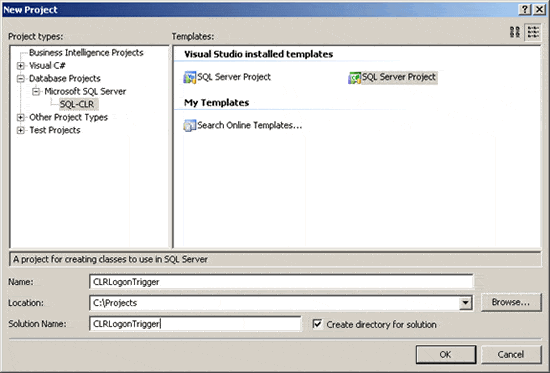
Task: Click the Cancel button
Action: [511, 354]
